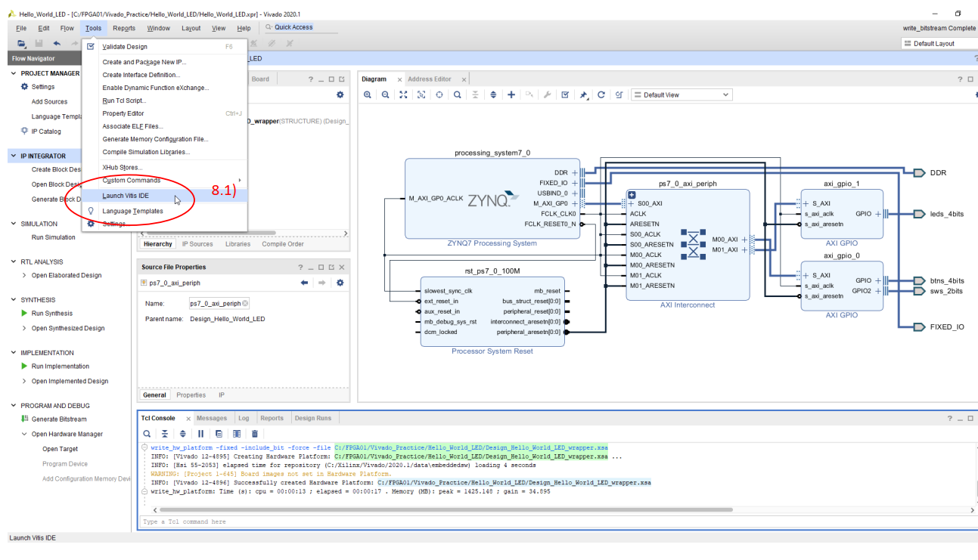Click the Tcl Console horizontal scrollbar
Viewport: 978px width, 560px height.
point(446,509)
